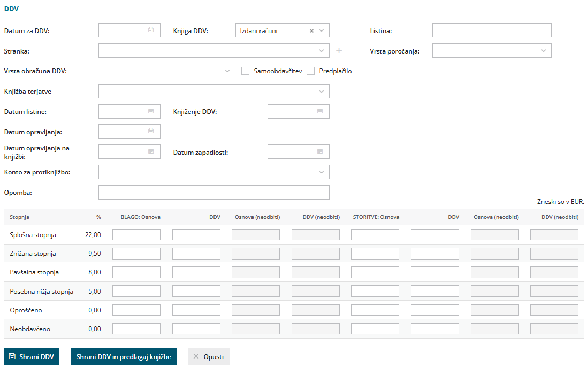This screenshot has height=366, width=588.
Task: Click BLAGO Osnova field for Posebna nižja stopnja
Action: tap(136, 292)
